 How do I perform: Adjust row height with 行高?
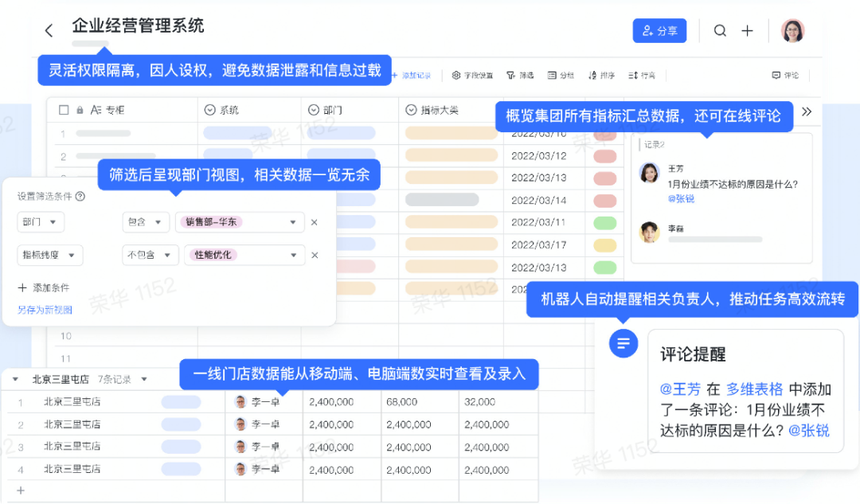642,76
